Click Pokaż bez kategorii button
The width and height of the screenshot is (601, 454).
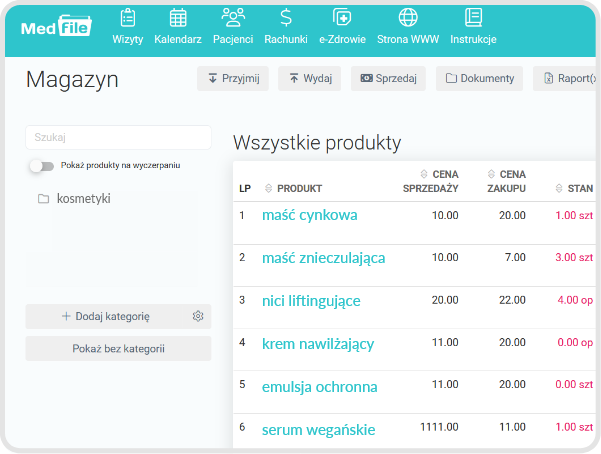[118, 348]
